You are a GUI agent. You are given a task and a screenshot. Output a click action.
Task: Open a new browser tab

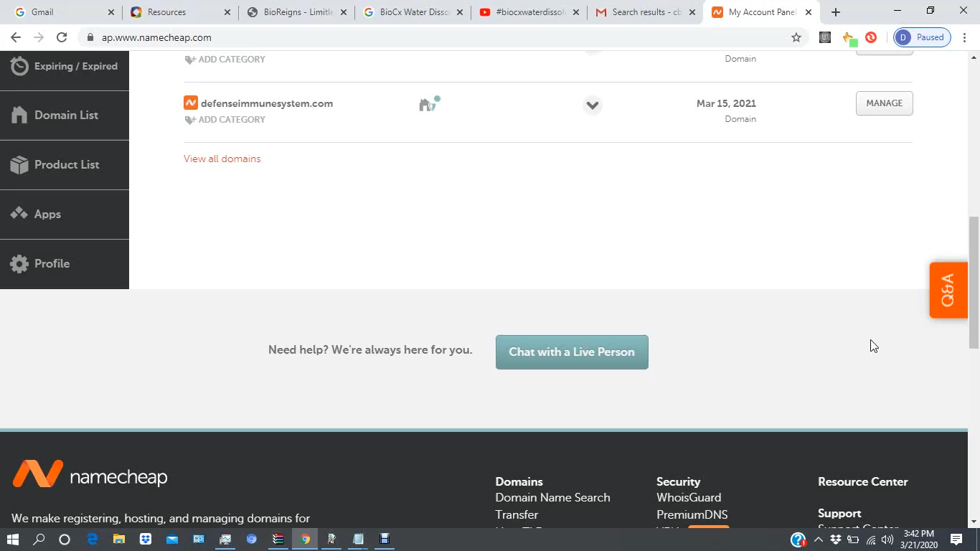tap(836, 12)
